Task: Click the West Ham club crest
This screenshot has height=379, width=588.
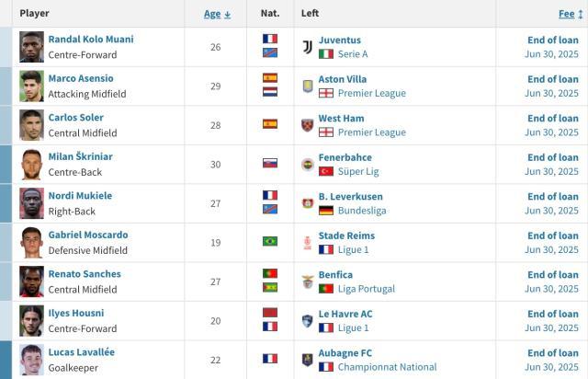Action: 307,125
